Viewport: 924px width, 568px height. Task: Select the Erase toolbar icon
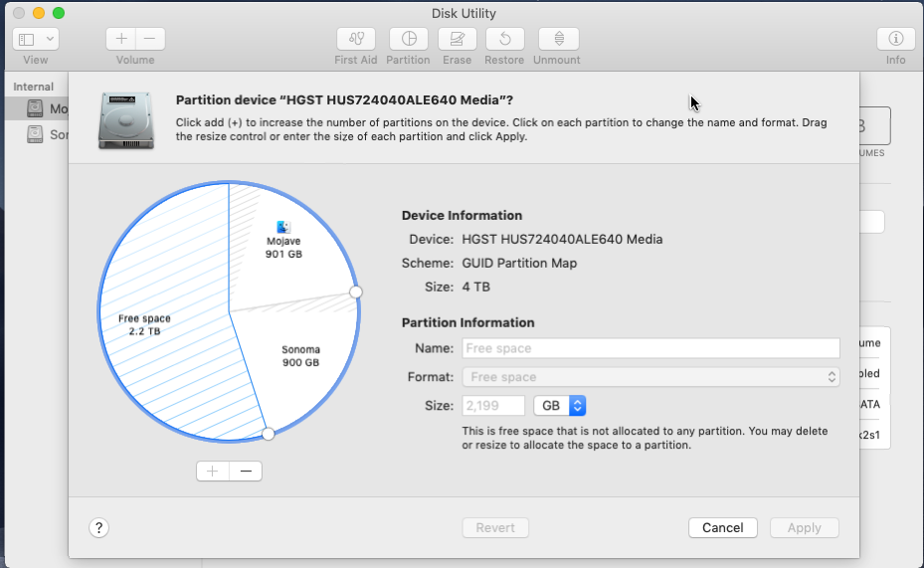click(x=458, y=39)
